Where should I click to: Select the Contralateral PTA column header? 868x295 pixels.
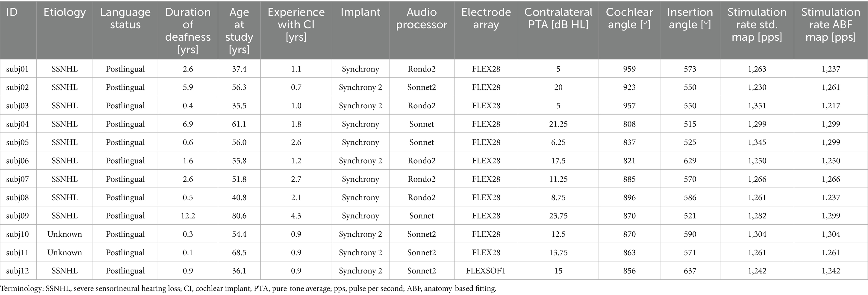pos(558,18)
